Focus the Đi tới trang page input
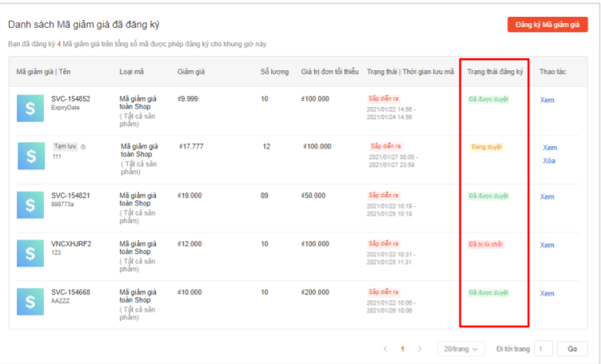Screen dimensions: 601x364 pos(543,349)
